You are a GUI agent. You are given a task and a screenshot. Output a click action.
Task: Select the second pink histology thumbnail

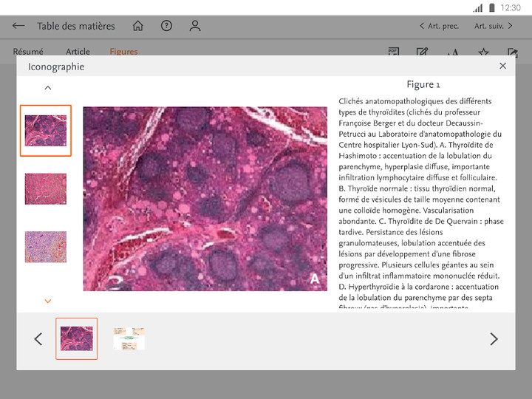click(x=46, y=188)
